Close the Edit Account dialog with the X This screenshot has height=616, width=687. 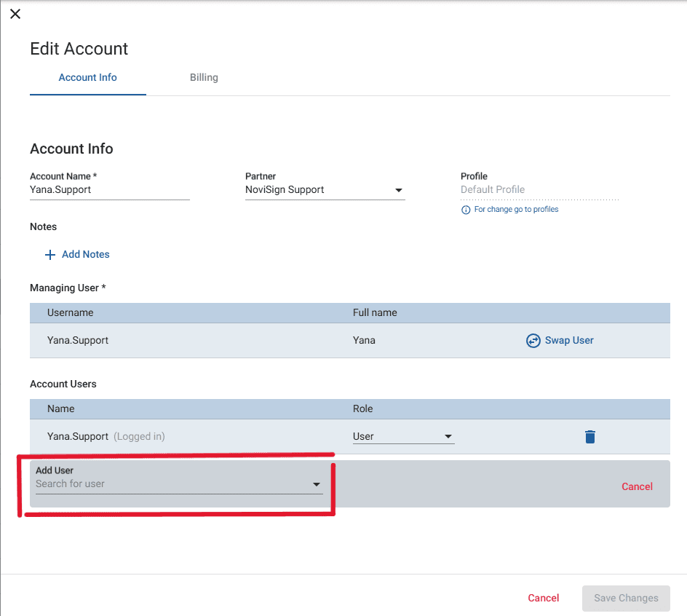[15, 14]
